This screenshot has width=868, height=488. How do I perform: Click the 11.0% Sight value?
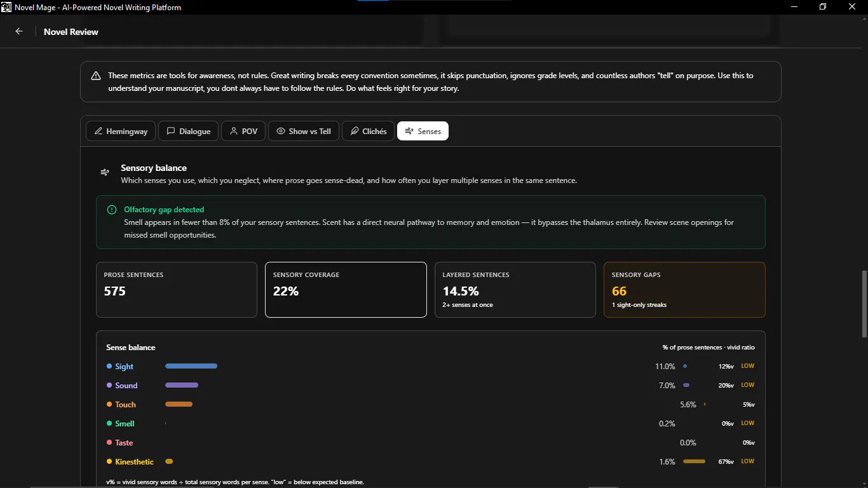coord(665,367)
